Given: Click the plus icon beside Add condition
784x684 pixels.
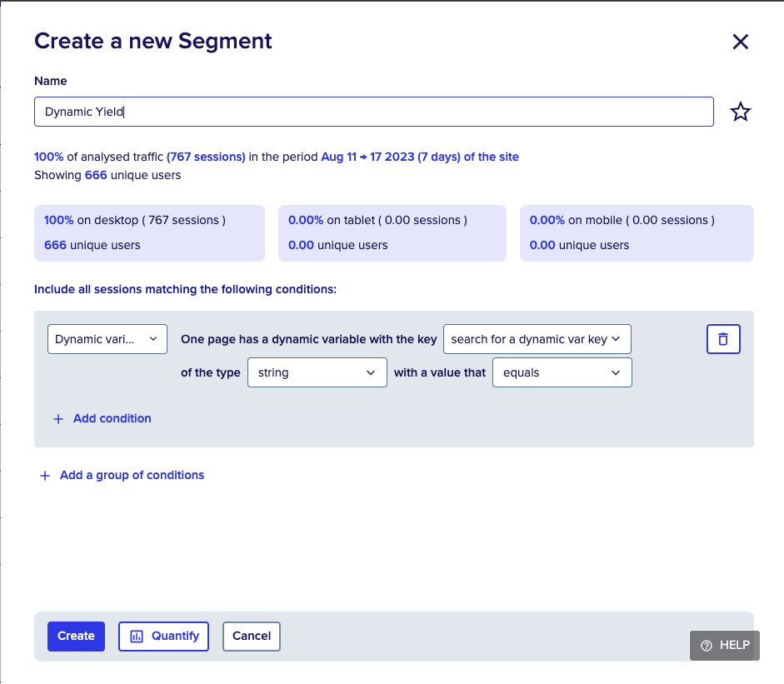Looking at the screenshot, I should click(x=58, y=419).
